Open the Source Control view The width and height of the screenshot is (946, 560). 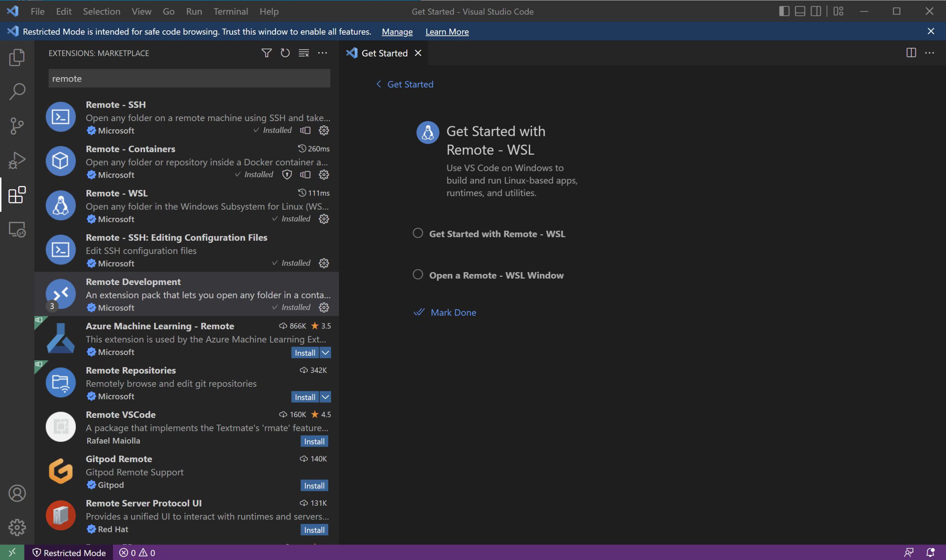[17, 126]
